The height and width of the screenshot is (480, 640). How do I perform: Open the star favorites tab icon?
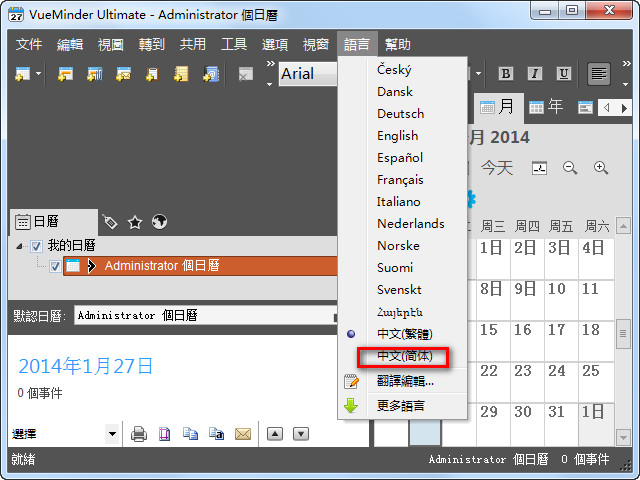point(135,222)
